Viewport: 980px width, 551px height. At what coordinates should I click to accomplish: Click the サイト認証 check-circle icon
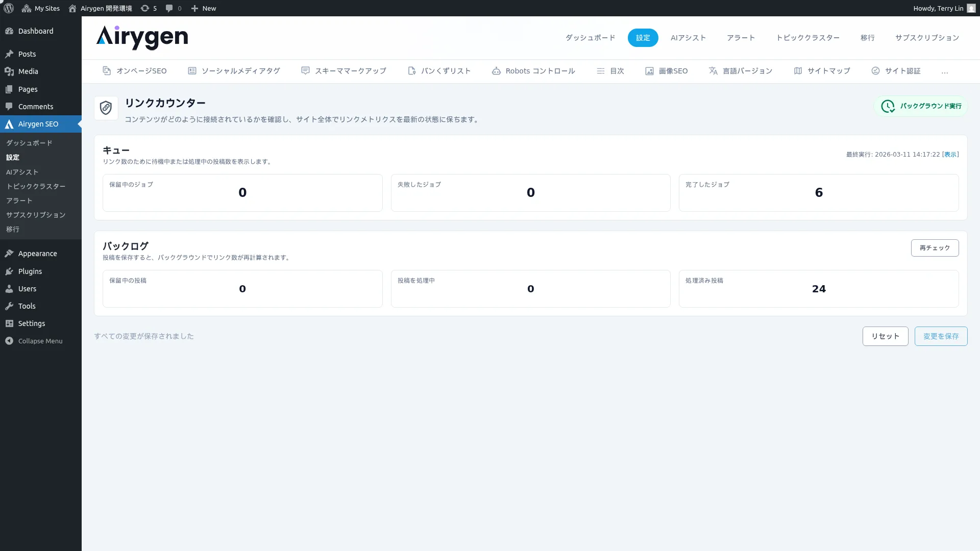click(x=875, y=71)
